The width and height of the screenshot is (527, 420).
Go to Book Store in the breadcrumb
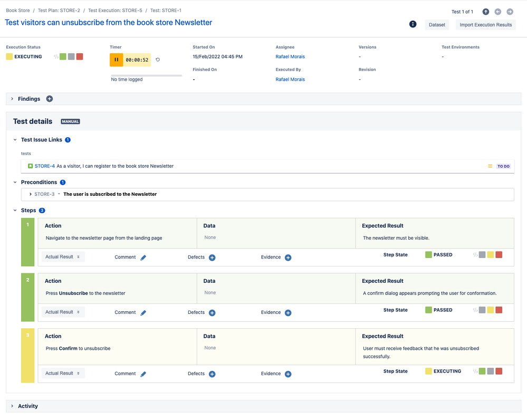click(x=18, y=11)
